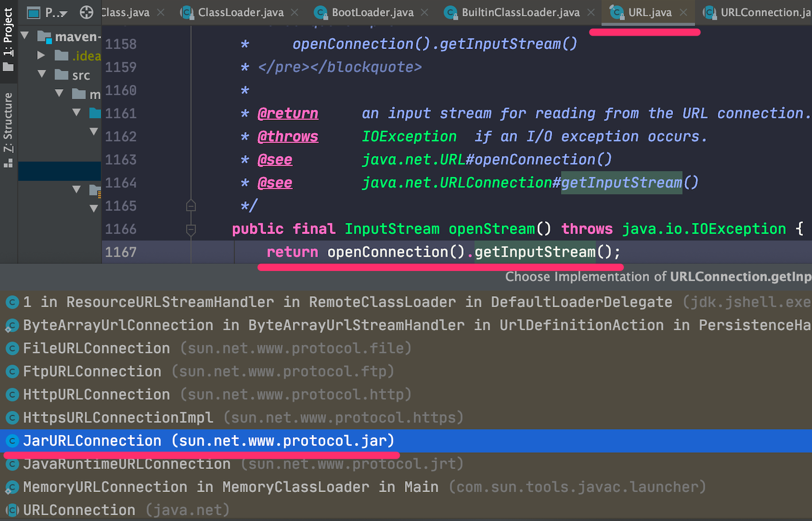The image size is (812, 521).
Task: Click abstract class icon beside URLConnection
Action: pos(12,511)
